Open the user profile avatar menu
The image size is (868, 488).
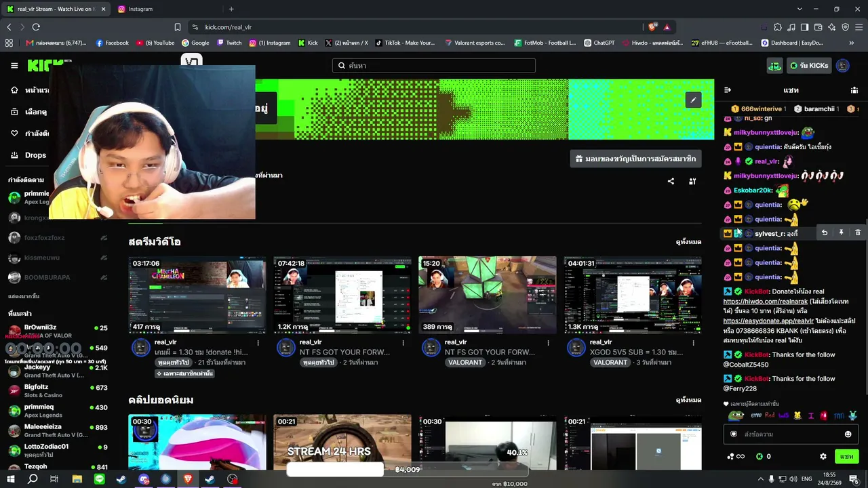842,66
